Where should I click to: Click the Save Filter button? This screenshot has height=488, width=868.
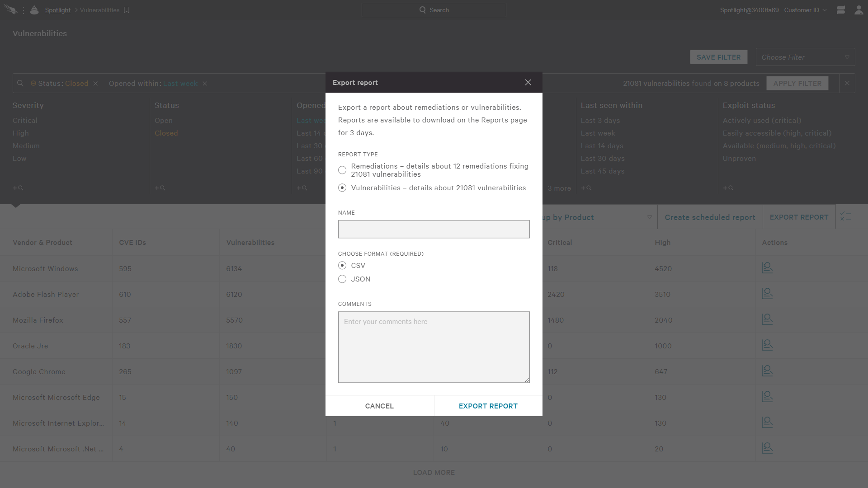718,57
